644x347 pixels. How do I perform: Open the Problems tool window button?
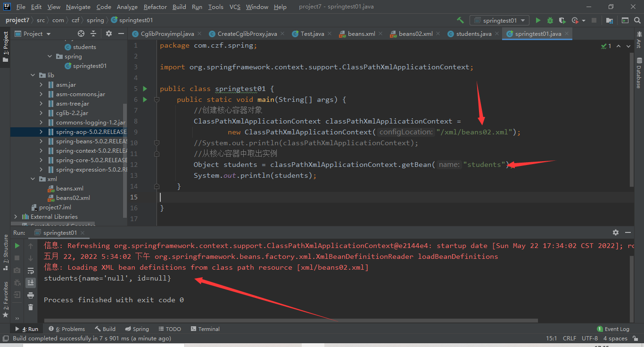tap(67, 329)
